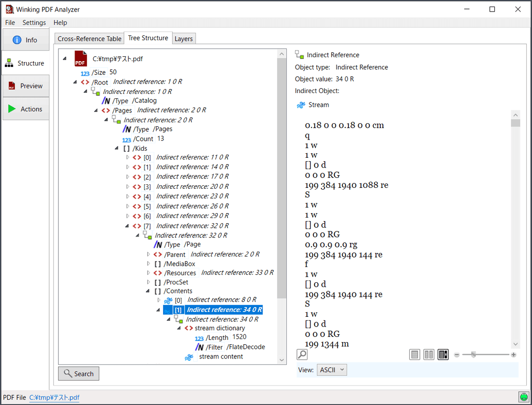Select the Info panel in the sidebar

[x=26, y=39]
